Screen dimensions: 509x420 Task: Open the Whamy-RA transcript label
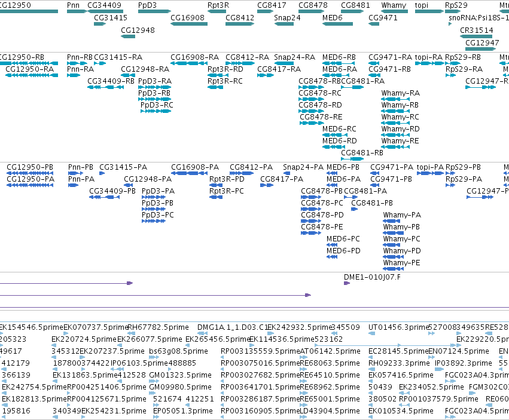[400, 93]
